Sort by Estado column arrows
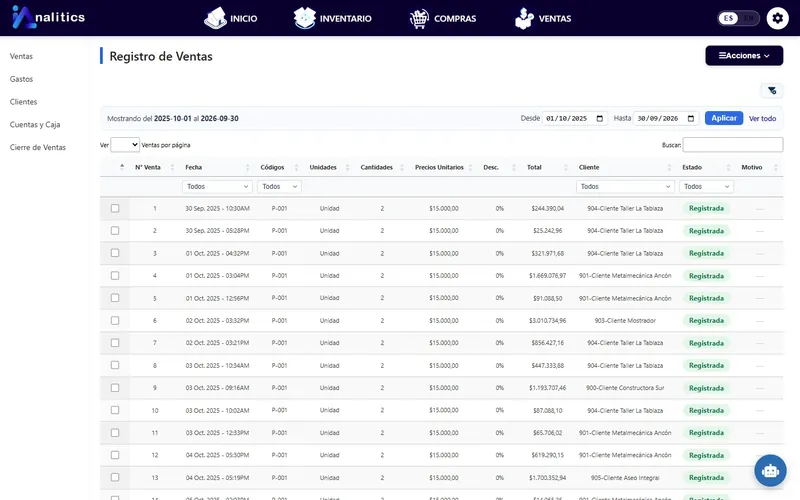 point(729,167)
